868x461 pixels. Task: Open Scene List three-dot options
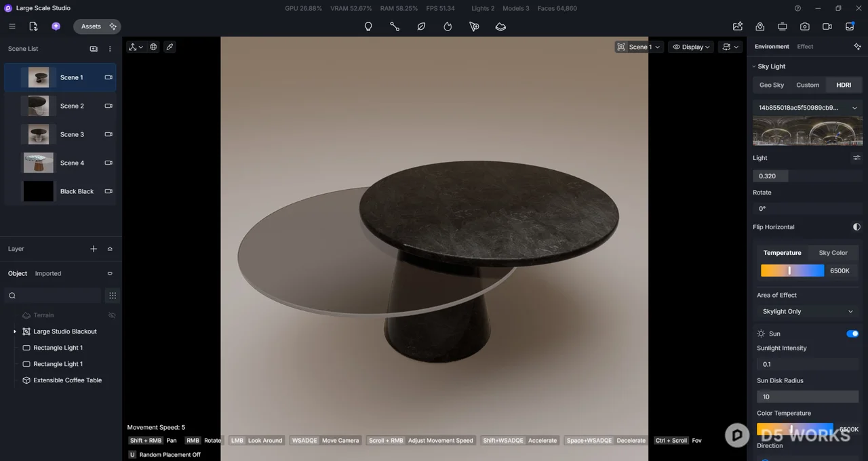pyautogui.click(x=110, y=49)
